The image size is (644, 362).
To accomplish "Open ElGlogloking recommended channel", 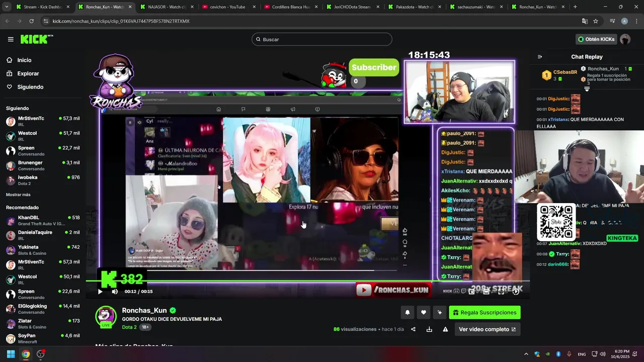I will tap(42, 309).
